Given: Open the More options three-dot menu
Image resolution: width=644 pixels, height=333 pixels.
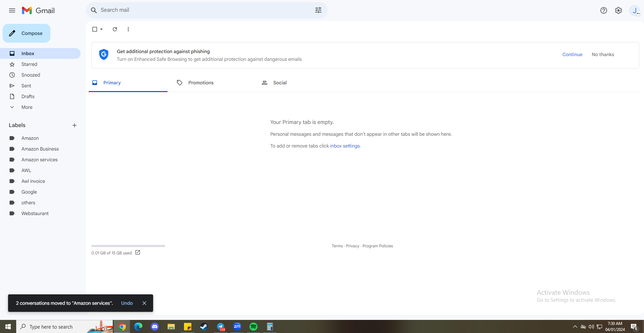Looking at the screenshot, I should tap(128, 29).
